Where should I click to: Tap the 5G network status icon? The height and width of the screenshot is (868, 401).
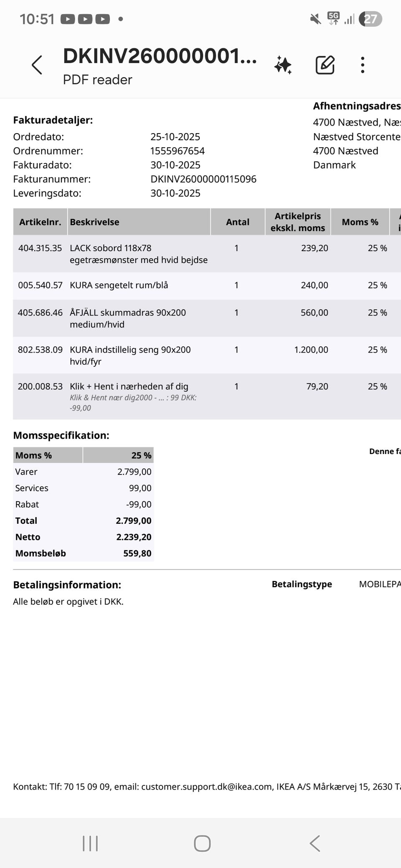(x=333, y=18)
